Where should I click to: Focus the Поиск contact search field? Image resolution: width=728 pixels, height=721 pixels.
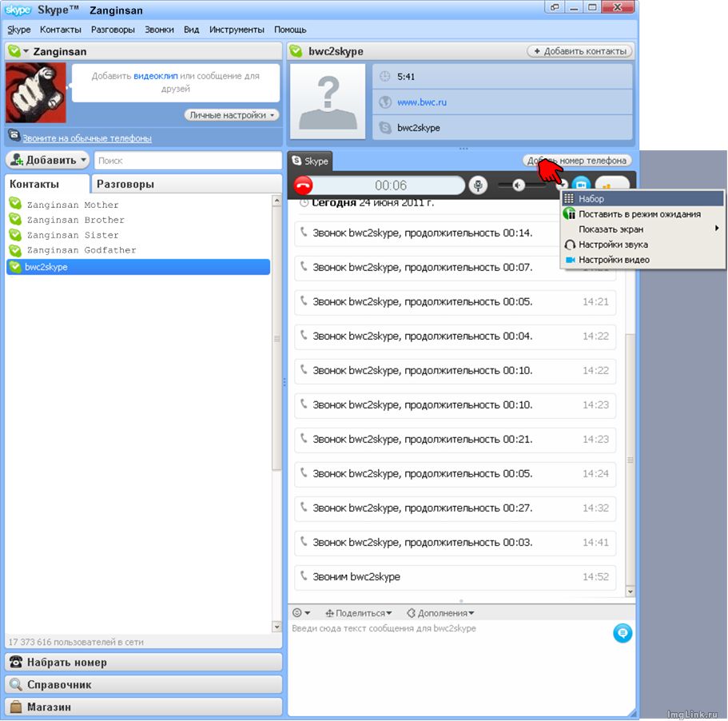point(188,161)
